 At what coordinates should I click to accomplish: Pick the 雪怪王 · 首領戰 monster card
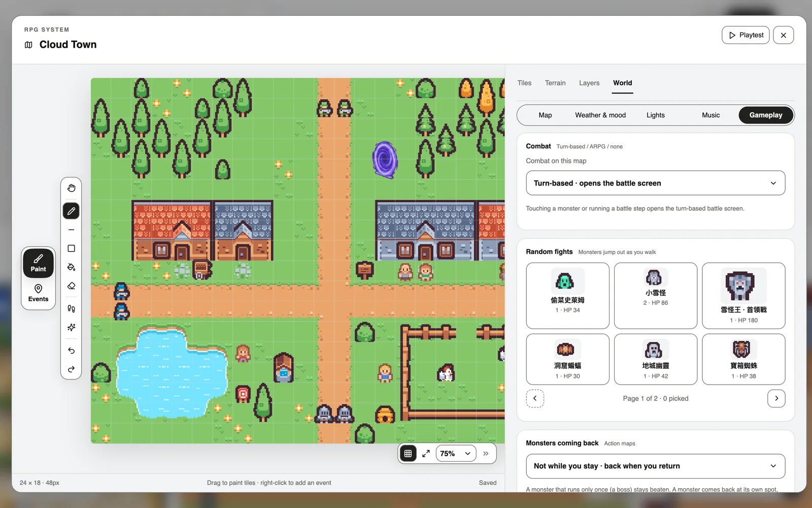click(743, 296)
